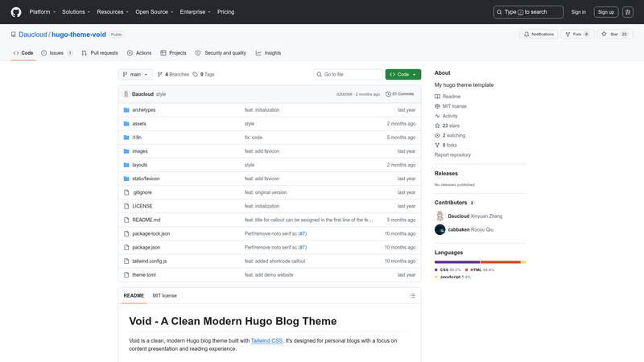Switch to the Issues tab
The image size is (644, 362).
[57, 53]
